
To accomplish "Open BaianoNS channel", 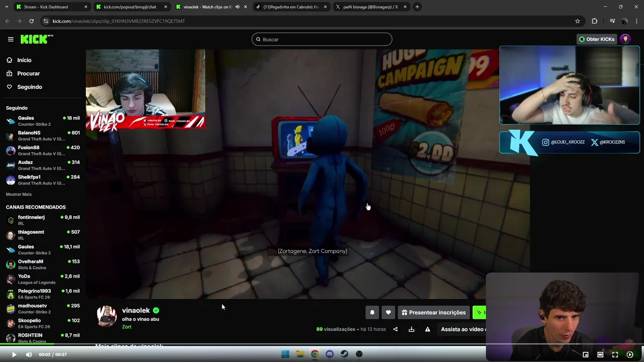I will tap(43, 136).
